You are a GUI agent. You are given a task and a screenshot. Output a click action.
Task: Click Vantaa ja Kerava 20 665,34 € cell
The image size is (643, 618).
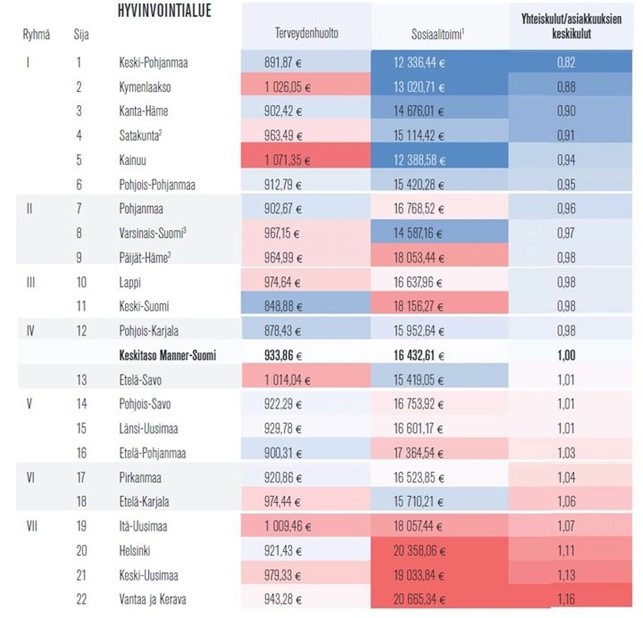439,599
